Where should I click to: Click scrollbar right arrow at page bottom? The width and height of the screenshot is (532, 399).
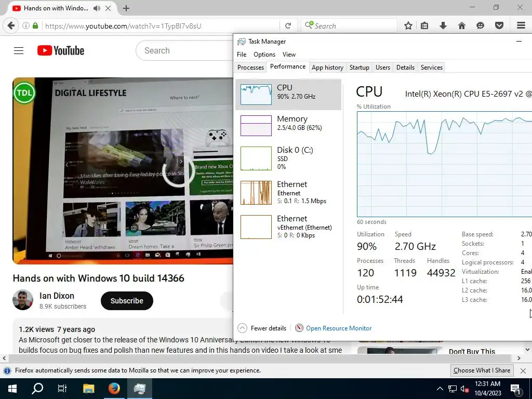519,358
